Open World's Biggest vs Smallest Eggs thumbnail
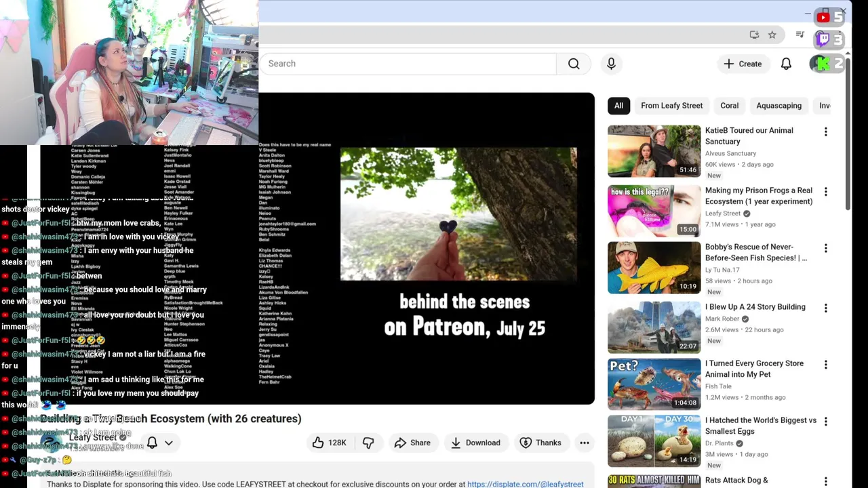Image resolution: width=868 pixels, height=488 pixels. click(x=654, y=441)
